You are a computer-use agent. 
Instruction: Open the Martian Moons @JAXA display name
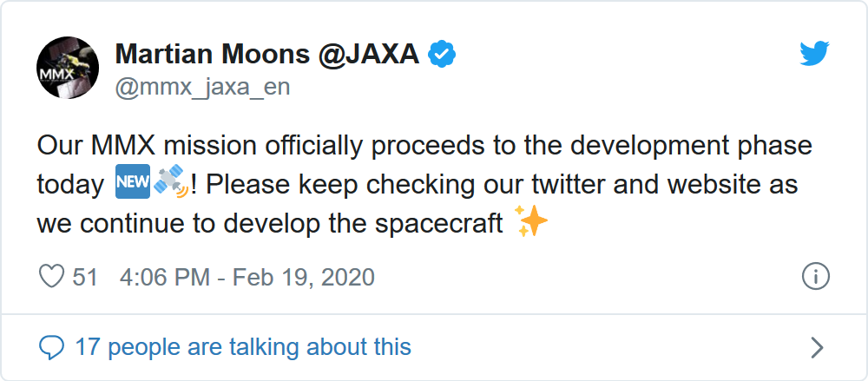[267, 55]
